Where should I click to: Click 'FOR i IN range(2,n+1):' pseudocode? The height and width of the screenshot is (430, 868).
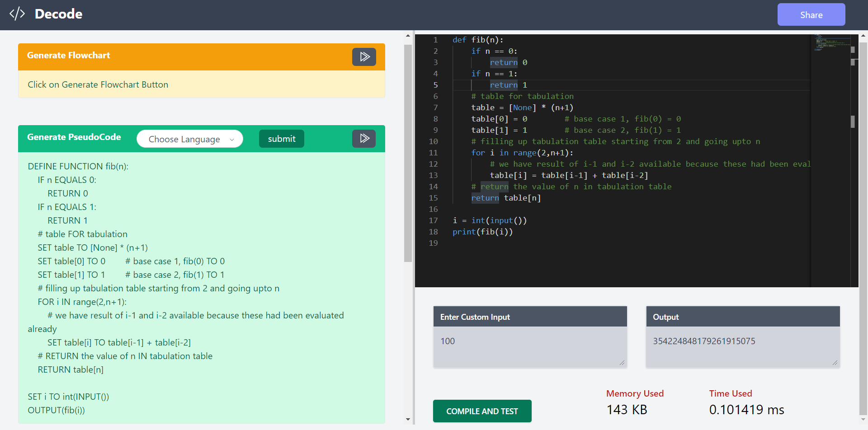82,302
